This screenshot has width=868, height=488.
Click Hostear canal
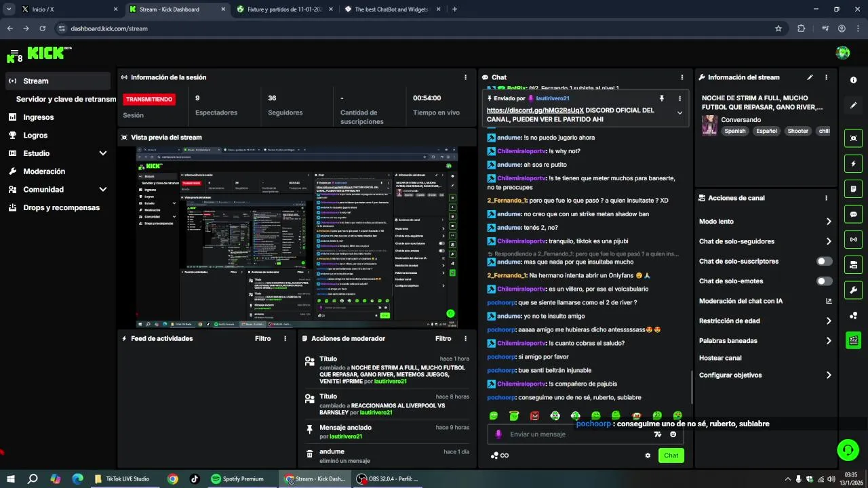(720, 358)
